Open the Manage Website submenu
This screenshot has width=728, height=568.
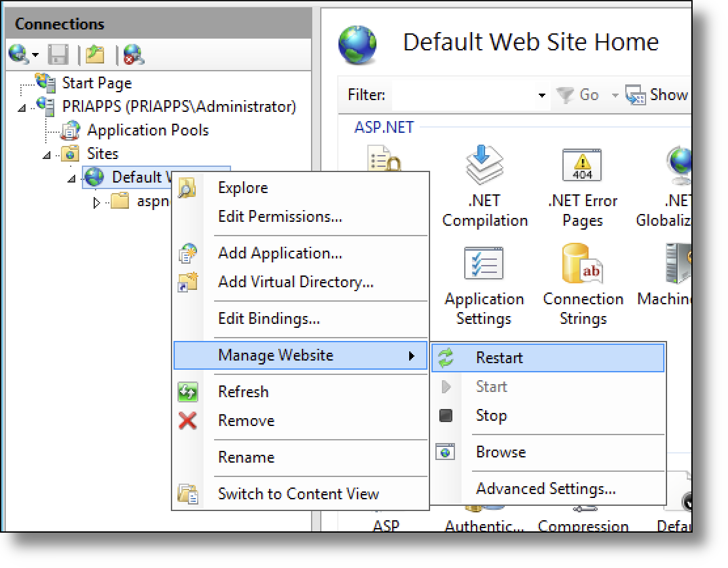(x=300, y=355)
